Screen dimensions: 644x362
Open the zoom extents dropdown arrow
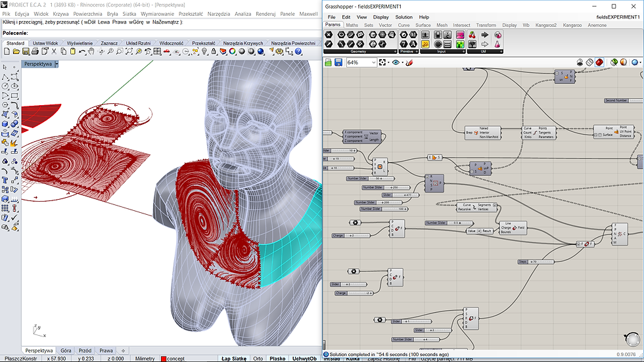click(388, 62)
